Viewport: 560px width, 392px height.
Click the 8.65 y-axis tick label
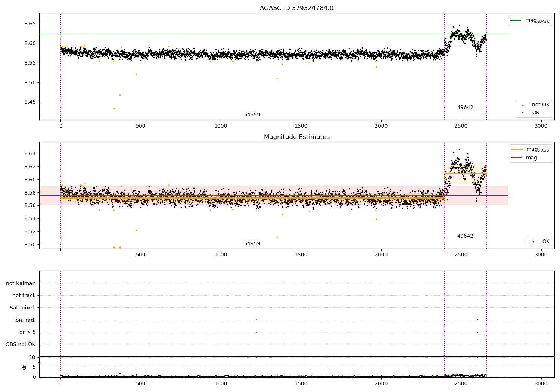30,24
